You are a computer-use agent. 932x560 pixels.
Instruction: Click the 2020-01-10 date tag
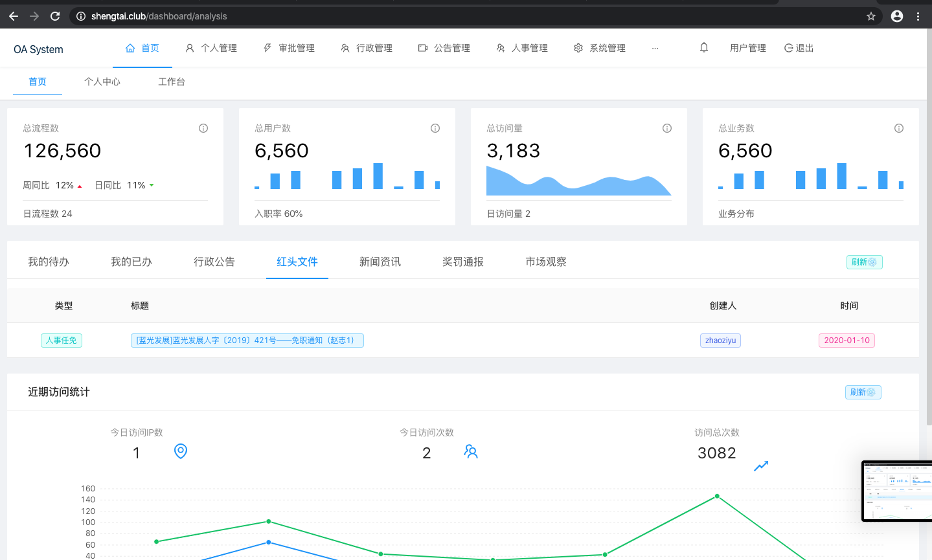click(x=847, y=341)
